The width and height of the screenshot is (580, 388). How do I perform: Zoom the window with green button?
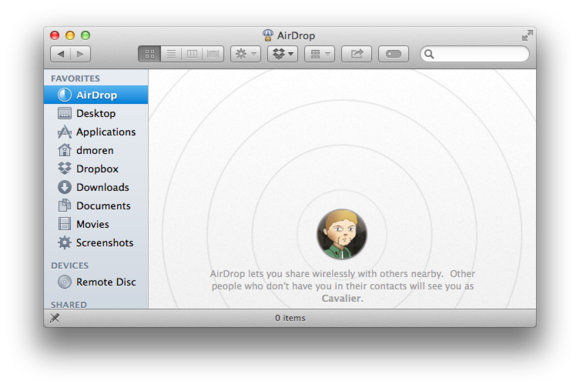(85, 36)
